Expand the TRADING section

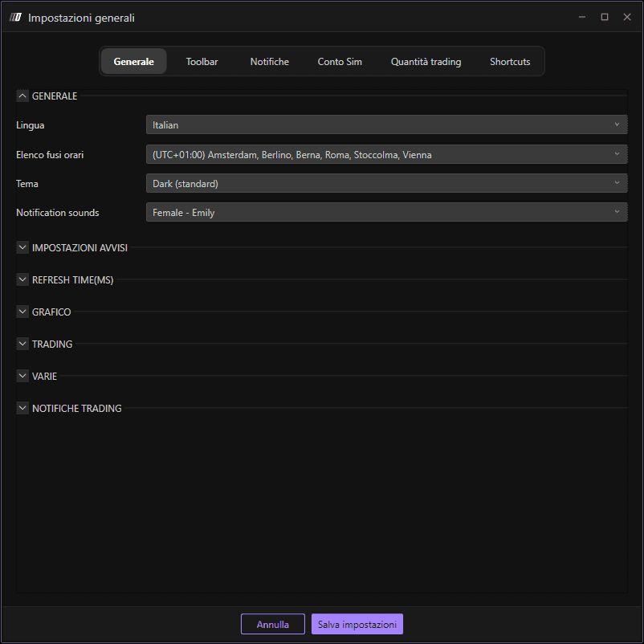(x=22, y=344)
